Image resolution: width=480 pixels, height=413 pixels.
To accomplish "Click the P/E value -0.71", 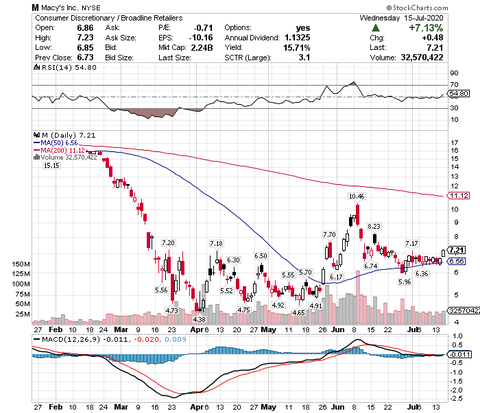I will (x=203, y=28).
